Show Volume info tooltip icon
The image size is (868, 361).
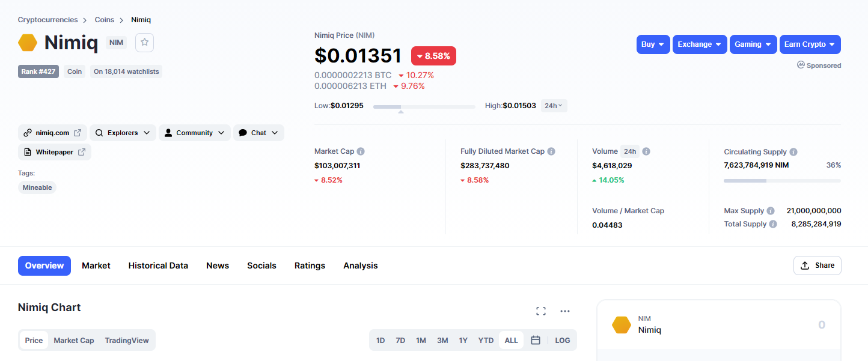(x=646, y=151)
